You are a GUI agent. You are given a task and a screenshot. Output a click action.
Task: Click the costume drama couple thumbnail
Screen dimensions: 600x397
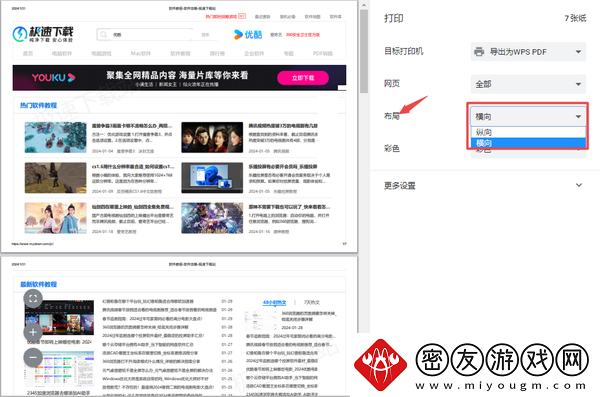55,218
